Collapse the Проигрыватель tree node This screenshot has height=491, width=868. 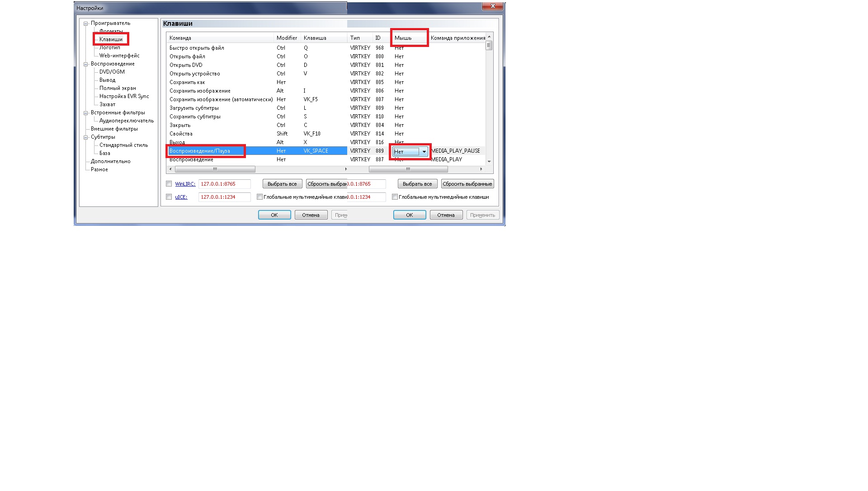pyautogui.click(x=85, y=23)
